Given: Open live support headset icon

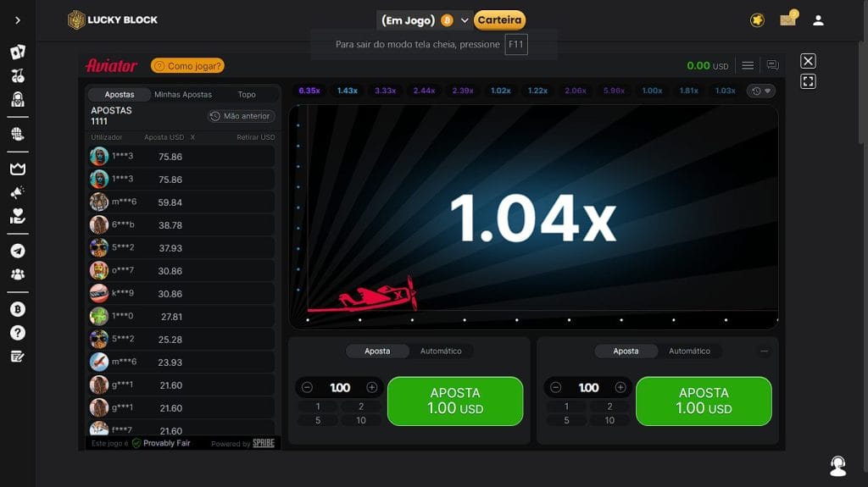Looking at the screenshot, I should 837,466.
